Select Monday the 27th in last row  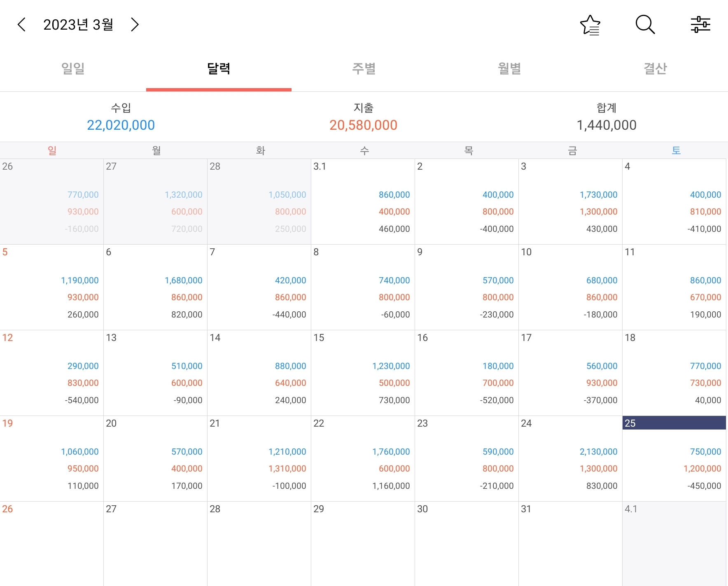click(155, 544)
